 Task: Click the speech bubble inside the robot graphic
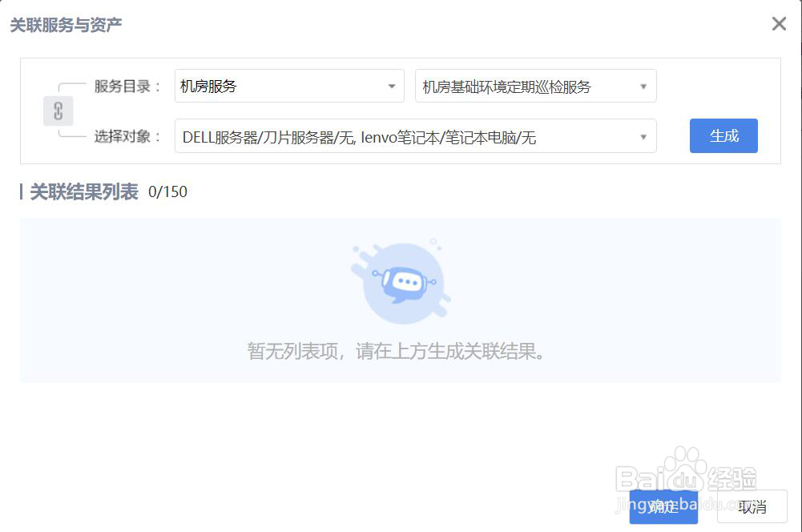(407, 281)
